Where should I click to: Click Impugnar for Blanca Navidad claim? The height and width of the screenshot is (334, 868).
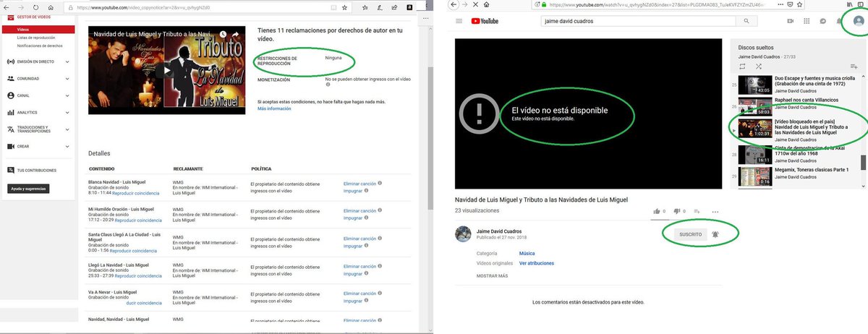(x=353, y=191)
